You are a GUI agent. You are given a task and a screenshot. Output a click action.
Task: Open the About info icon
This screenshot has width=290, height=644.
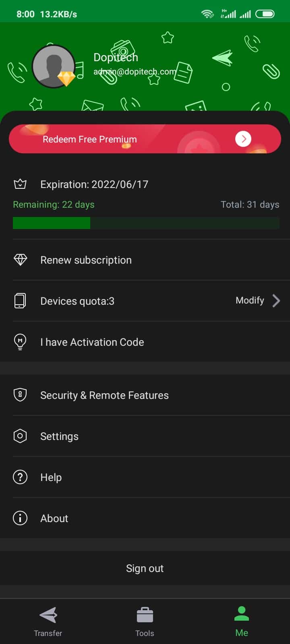click(20, 518)
